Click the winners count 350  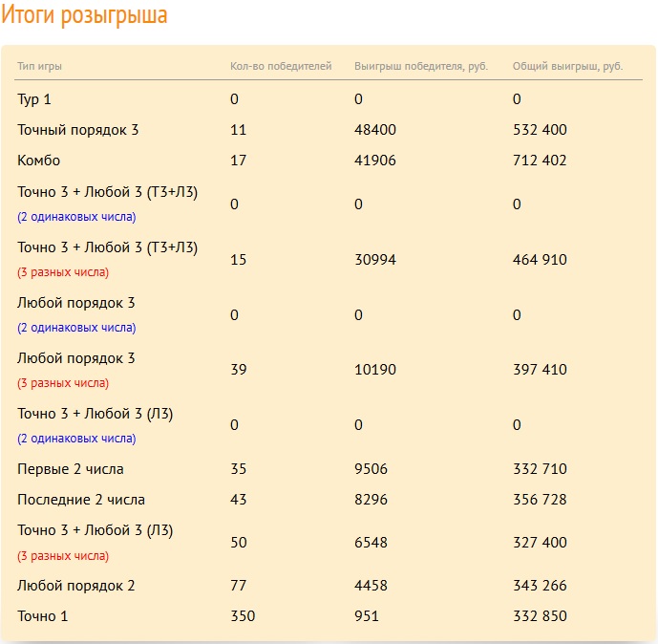(243, 616)
